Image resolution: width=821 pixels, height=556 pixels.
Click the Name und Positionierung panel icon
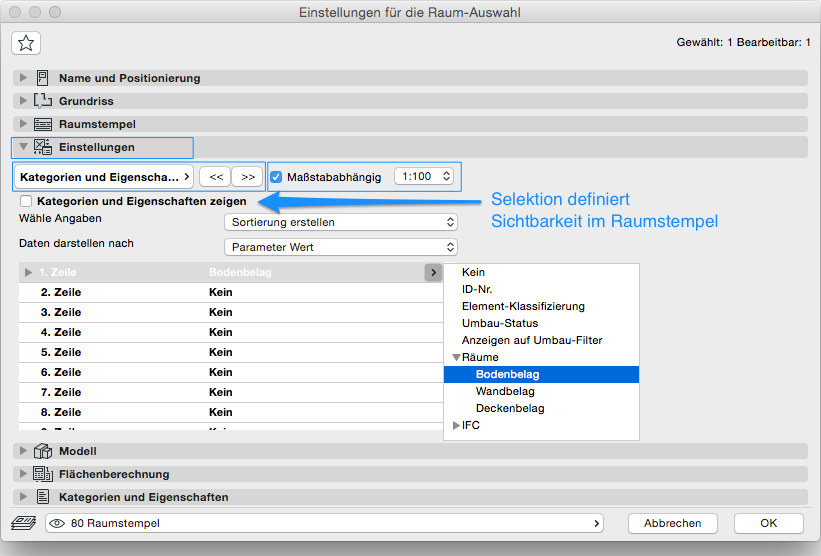click(43, 78)
